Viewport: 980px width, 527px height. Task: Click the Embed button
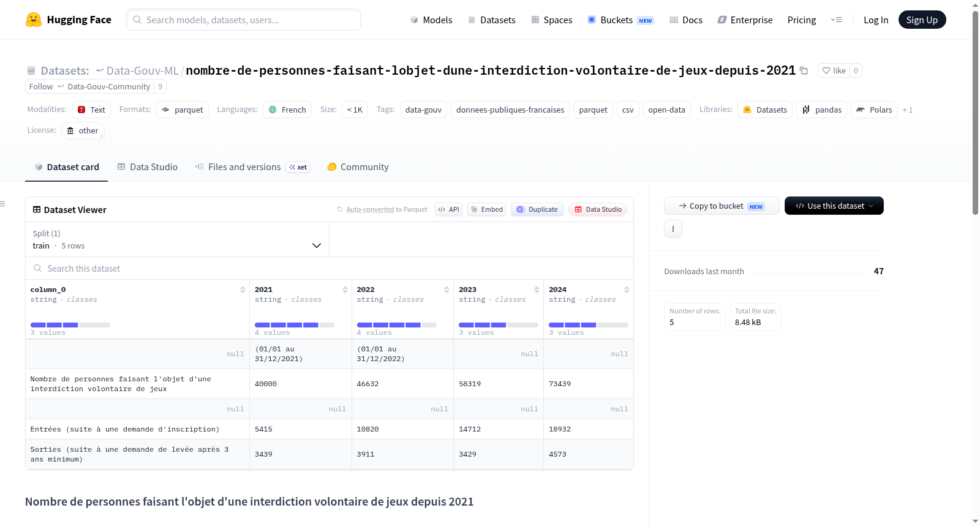pos(486,209)
